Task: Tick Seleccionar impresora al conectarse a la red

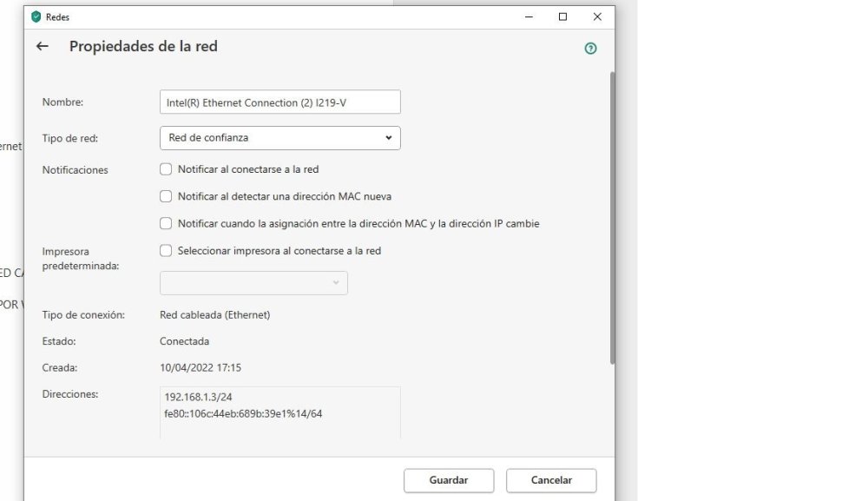Action: [166, 251]
